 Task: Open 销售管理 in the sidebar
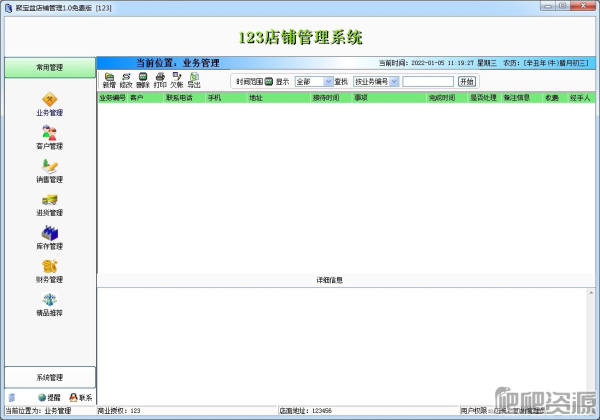(x=49, y=170)
